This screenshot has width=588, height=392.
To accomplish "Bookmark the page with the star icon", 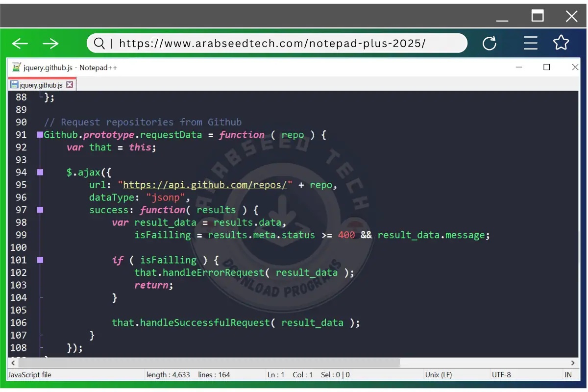I will click(561, 43).
